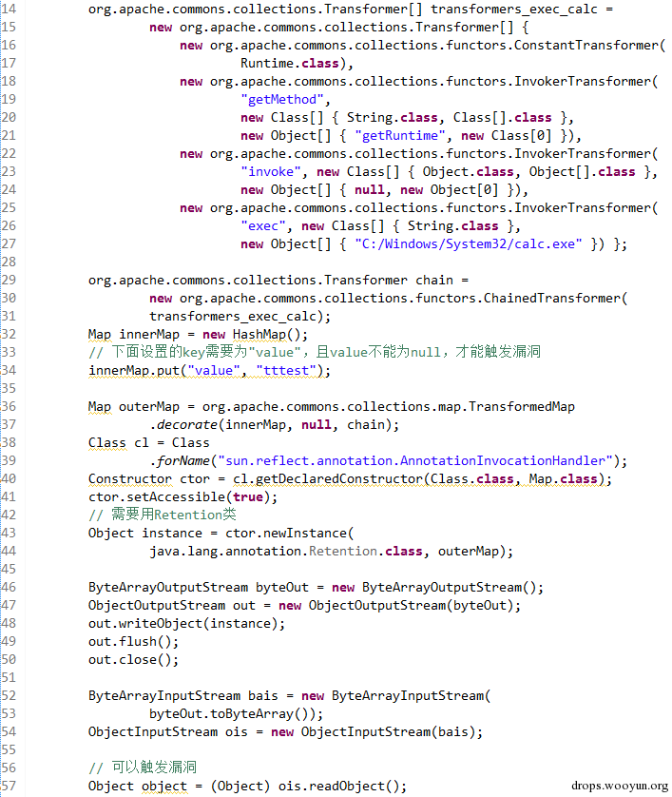Click out.writeObject(instance) on line 48

click(x=182, y=624)
